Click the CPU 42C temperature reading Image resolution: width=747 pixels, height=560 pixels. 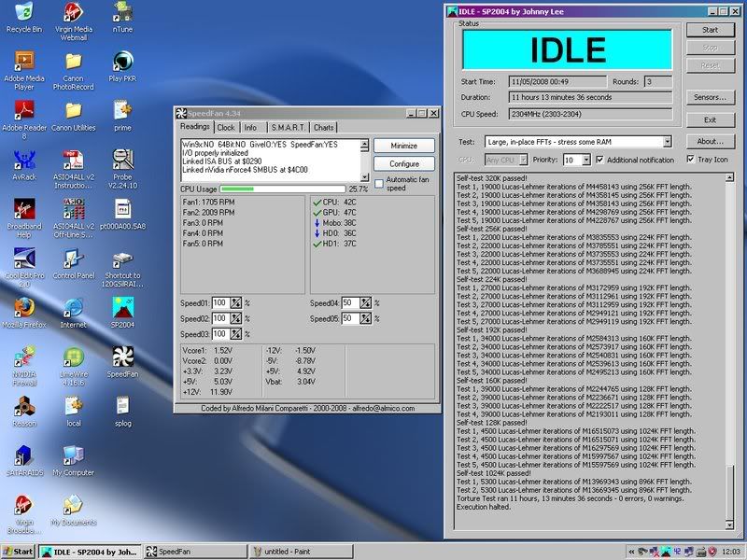coord(334,202)
